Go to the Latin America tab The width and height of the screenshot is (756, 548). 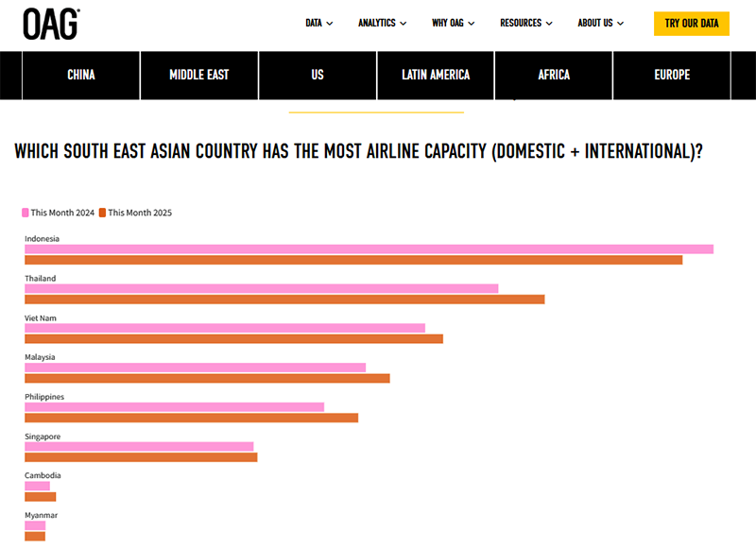click(x=436, y=75)
